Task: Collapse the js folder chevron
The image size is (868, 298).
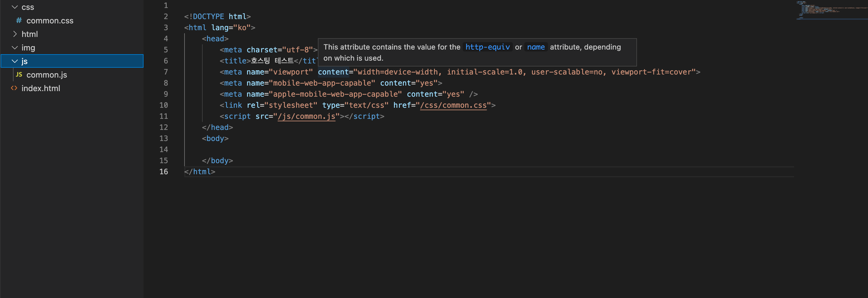Action: 14,61
